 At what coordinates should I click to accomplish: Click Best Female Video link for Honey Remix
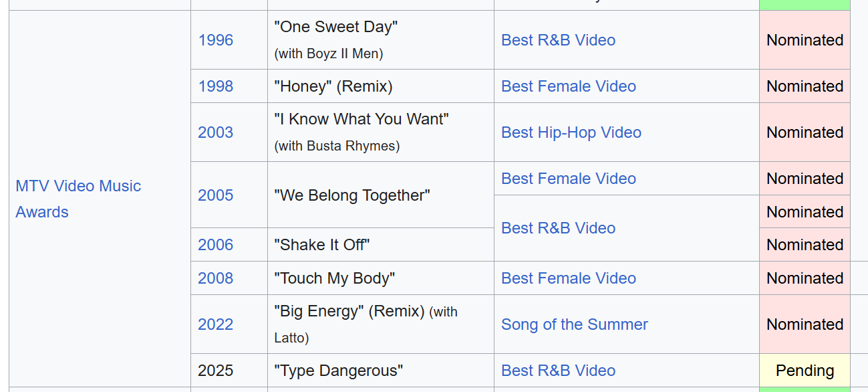(x=568, y=86)
